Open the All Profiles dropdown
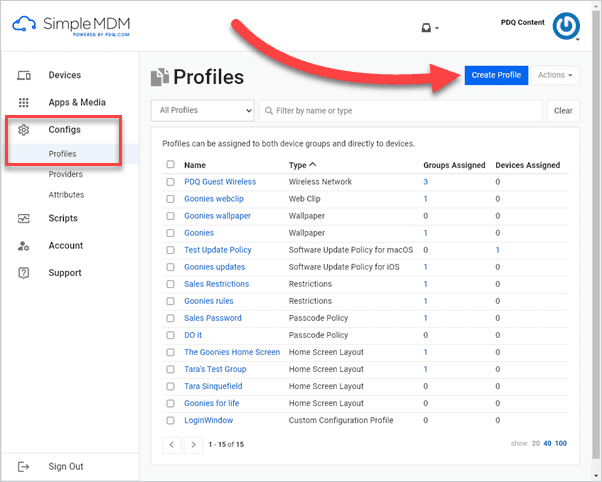 (x=202, y=111)
